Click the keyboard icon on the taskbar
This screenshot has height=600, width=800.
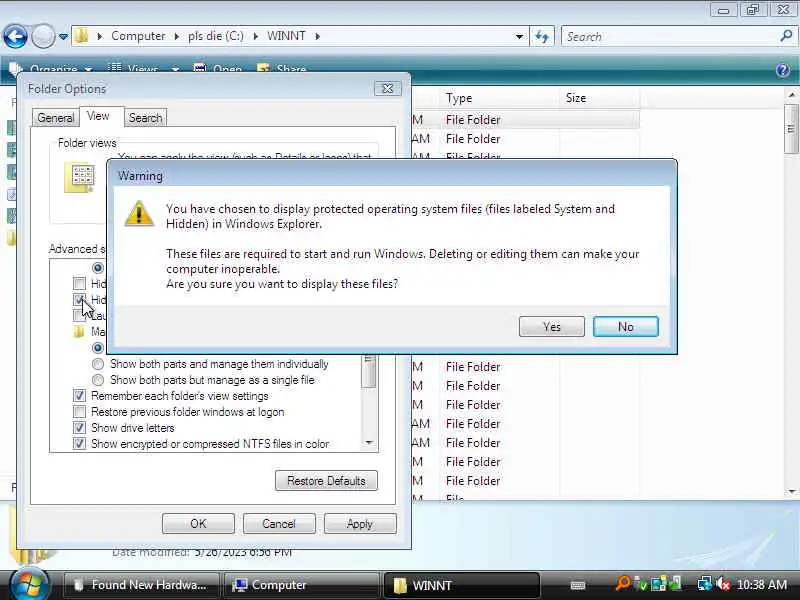click(578, 585)
